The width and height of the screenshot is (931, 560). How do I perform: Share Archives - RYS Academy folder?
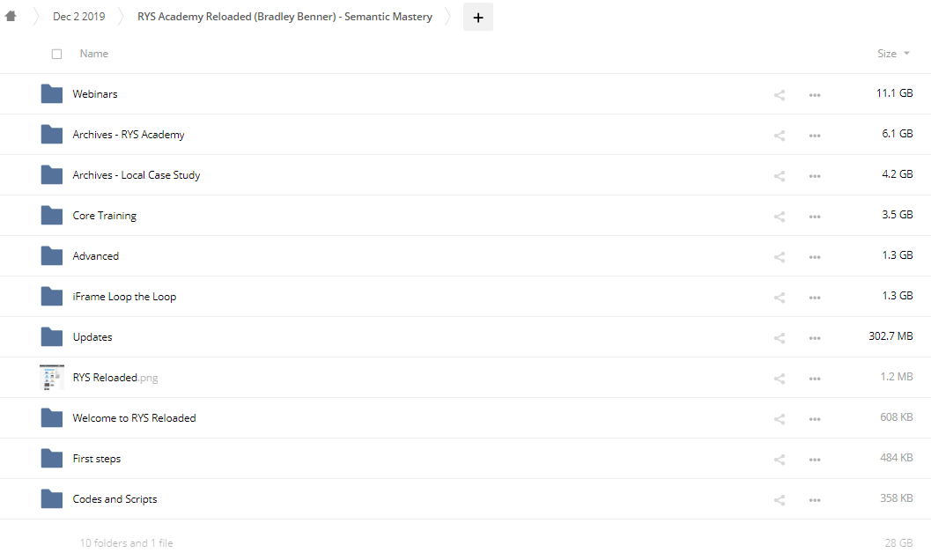coord(780,136)
